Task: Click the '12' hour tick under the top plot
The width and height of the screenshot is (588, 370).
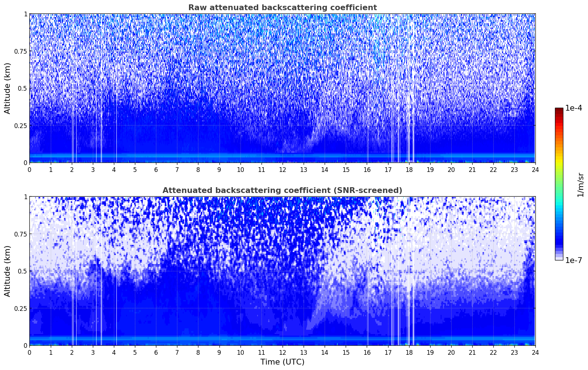Action: (x=282, y=169)
